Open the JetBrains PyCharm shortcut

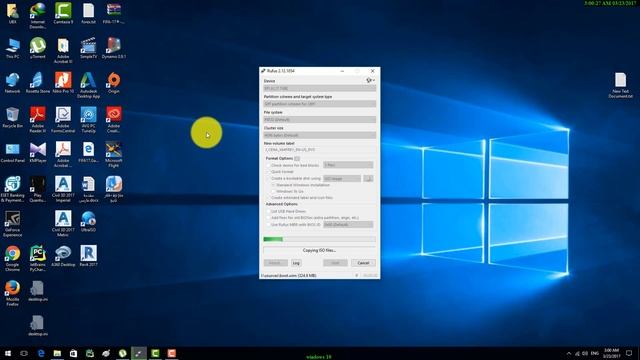(38, 258)
